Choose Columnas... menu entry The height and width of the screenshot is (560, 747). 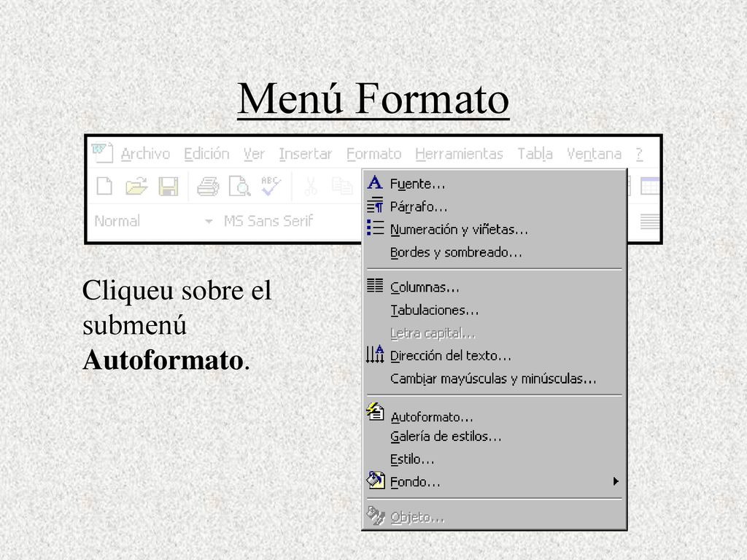point(495,287)
